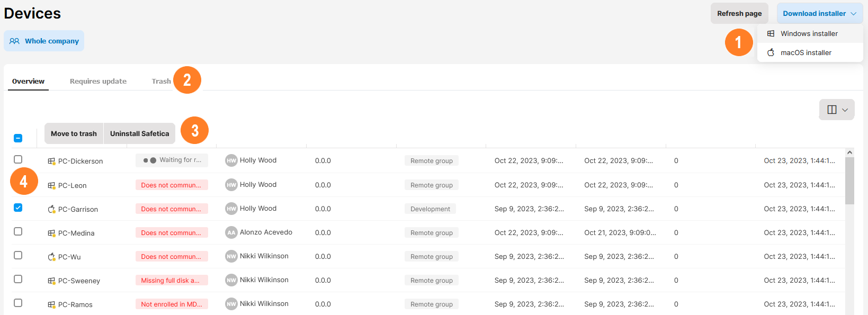The width and height of the screenshot is (868, 315).
Task: Click the Windows icon beside PC-Dickerson
Action: [x=51, y=161]
